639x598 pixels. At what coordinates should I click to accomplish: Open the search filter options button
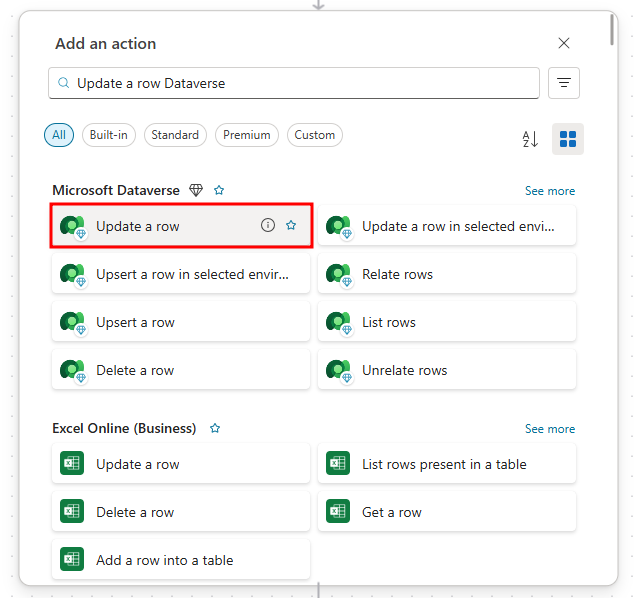[x=564, y=83]
